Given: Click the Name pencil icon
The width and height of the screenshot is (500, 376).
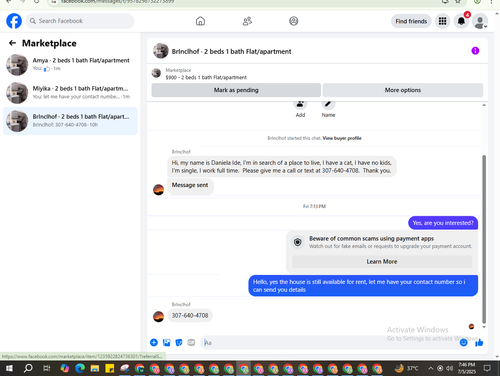Looking at the screenshot, I should pos(328,104).
